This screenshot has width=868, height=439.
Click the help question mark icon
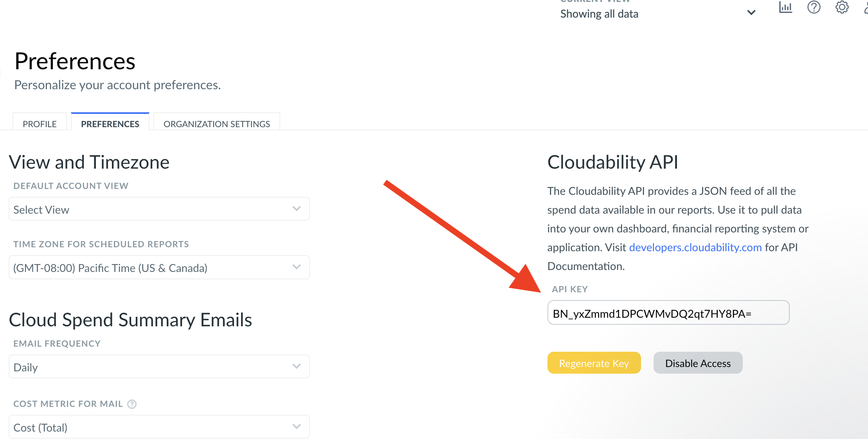tap(814, 7)
